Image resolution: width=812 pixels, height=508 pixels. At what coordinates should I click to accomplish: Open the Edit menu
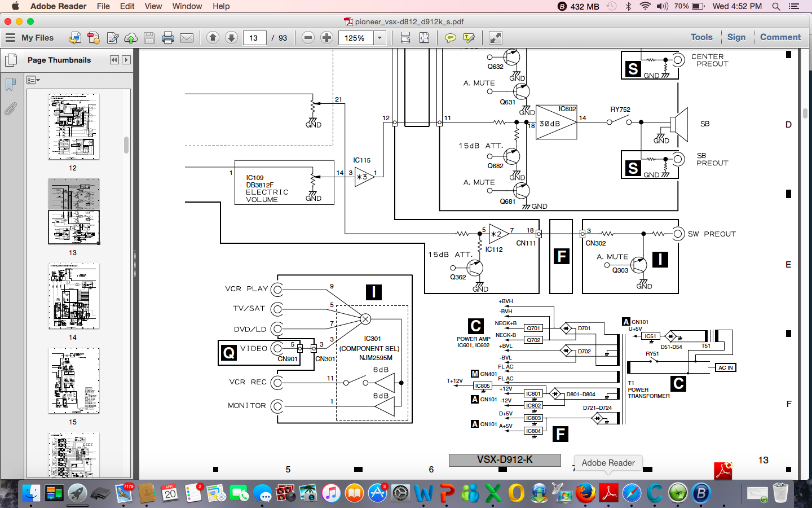pos(127,6)
